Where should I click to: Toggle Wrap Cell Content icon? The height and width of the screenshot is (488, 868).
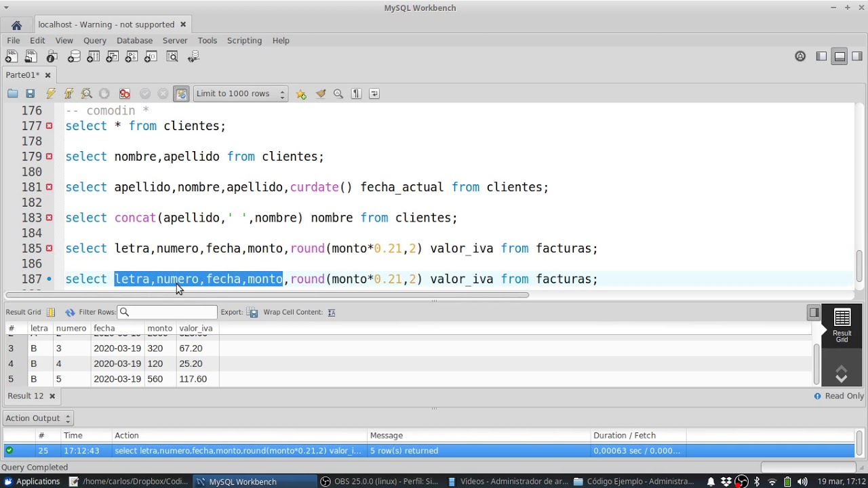coord(332,312)
